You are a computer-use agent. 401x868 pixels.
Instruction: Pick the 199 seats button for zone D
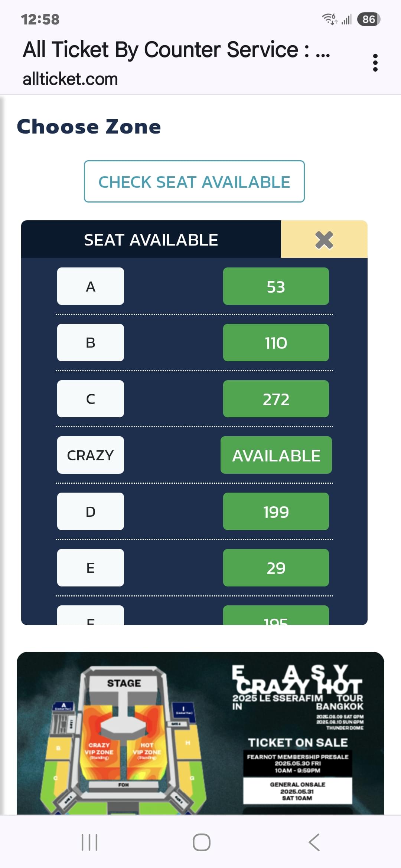(276, 512)
